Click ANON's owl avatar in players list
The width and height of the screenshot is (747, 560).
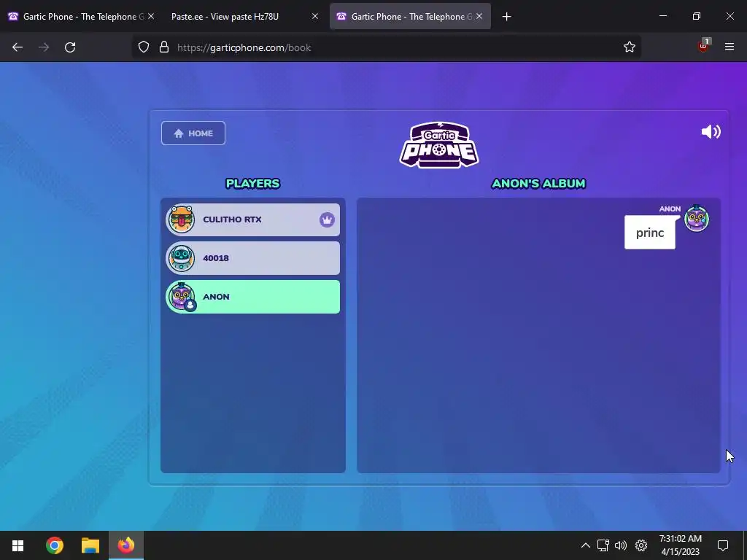click(x=181, y=297)
